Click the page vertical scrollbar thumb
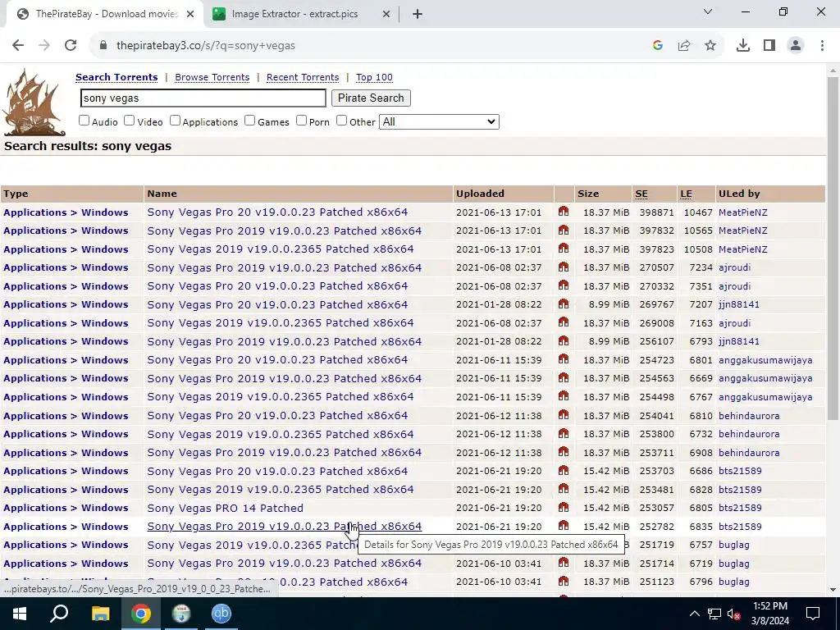Screen dimensions: 840x630 [833, 248]
